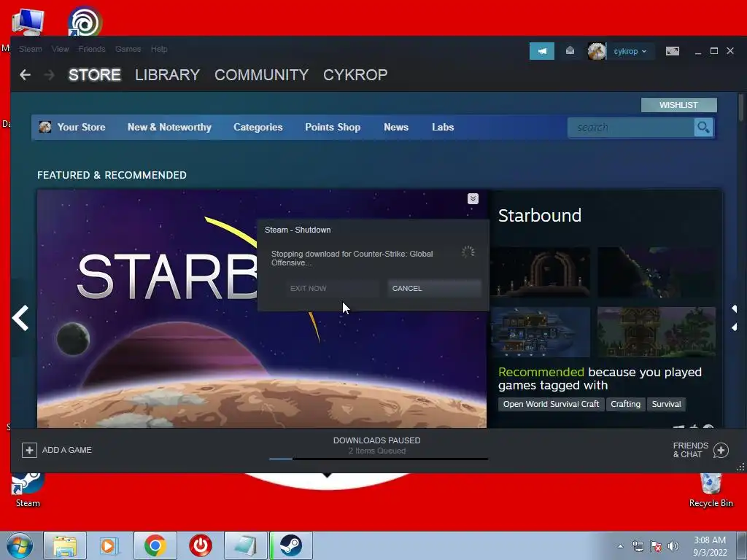Click the back navigation arrow in Steam
This screenshot has width=747, height=560.
[x=26, y=75]
